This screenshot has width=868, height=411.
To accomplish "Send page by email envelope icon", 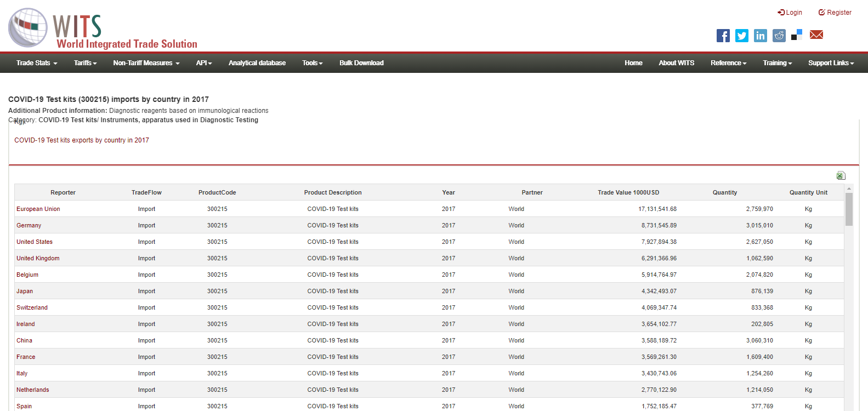I will (x=816, y=35).
